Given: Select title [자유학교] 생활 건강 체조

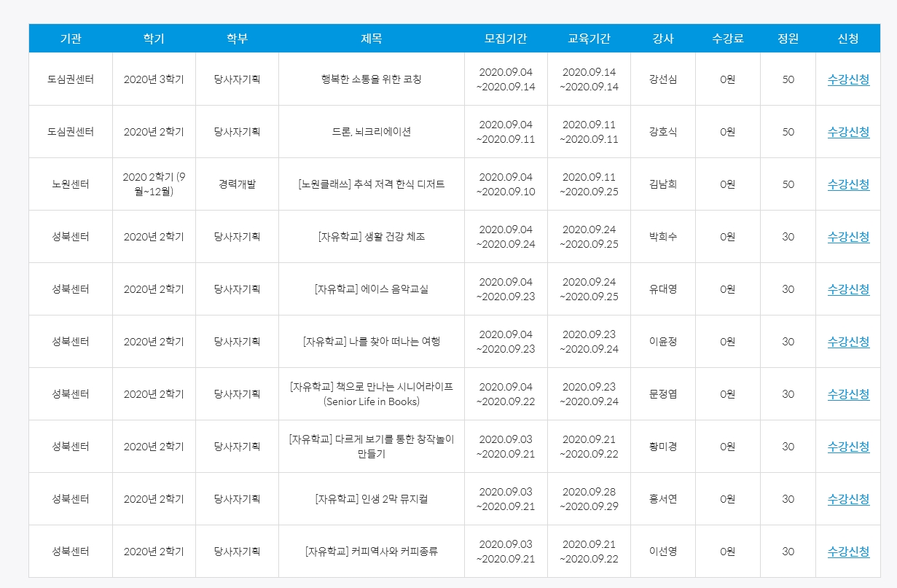Looking at the screenshot, I should (372, 237).
